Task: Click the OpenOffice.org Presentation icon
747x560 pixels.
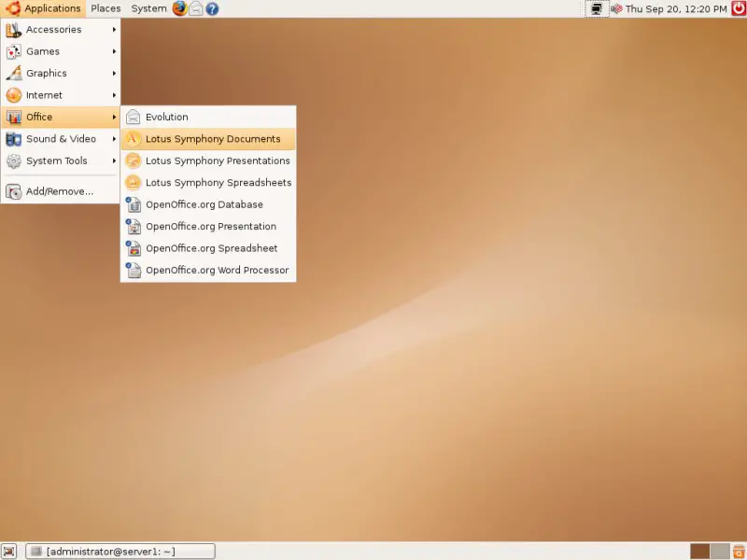Action: coord(134,227)
